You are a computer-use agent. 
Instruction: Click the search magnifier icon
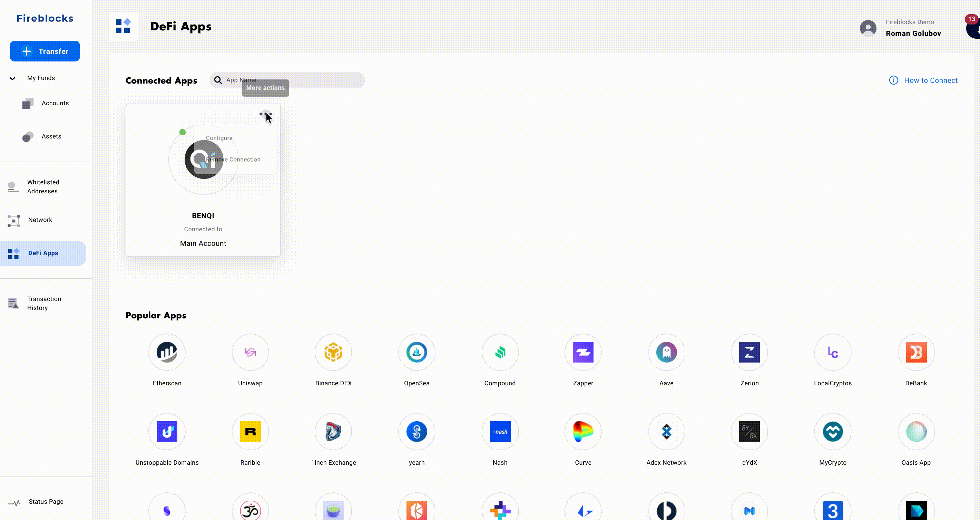pos(218,80)
